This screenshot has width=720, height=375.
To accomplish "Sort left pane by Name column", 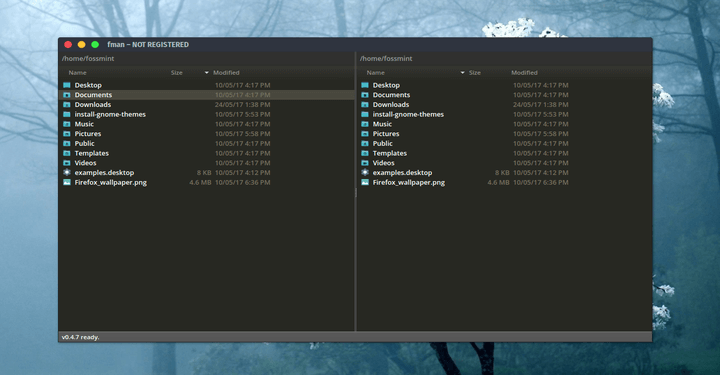I will 77,73.
